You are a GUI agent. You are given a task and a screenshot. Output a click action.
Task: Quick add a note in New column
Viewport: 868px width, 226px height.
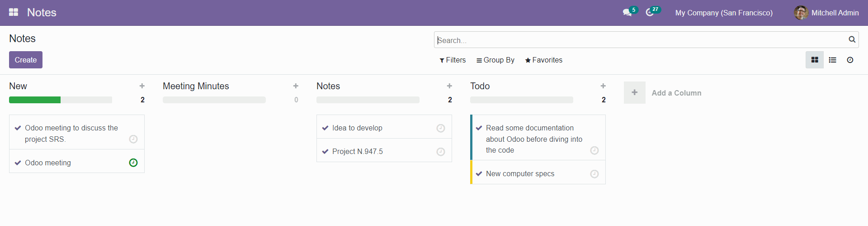pos(142,86)
